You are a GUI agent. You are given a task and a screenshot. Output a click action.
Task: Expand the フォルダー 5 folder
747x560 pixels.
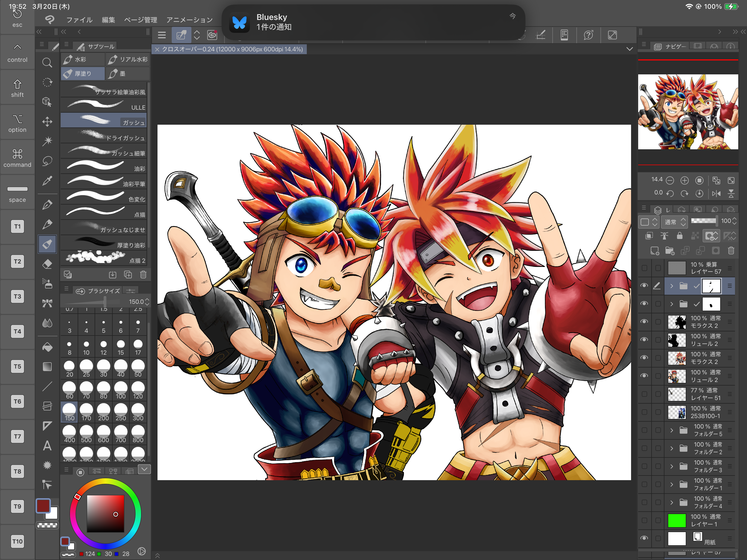pyautogui.click(x=672, y=430)
